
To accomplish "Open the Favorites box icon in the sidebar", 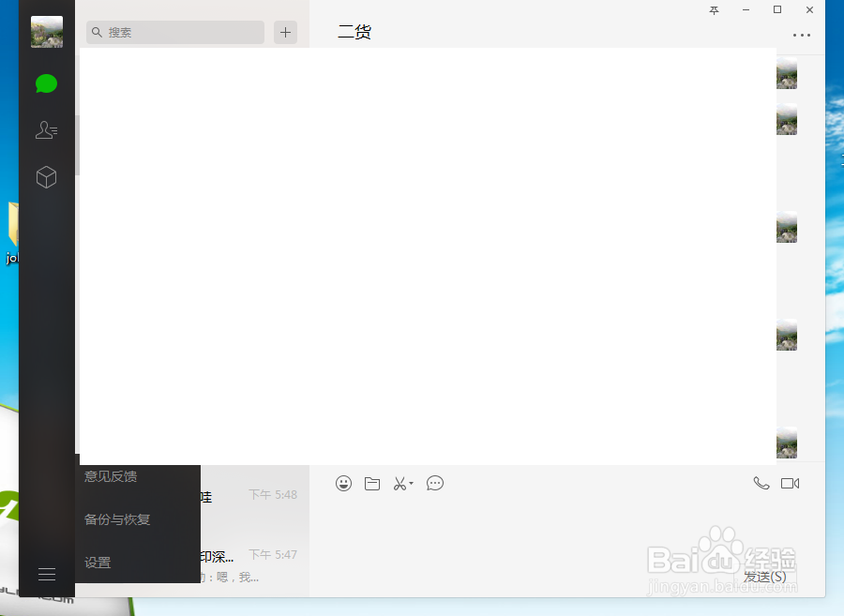I will pyautogui.click(x=46, y=177).
